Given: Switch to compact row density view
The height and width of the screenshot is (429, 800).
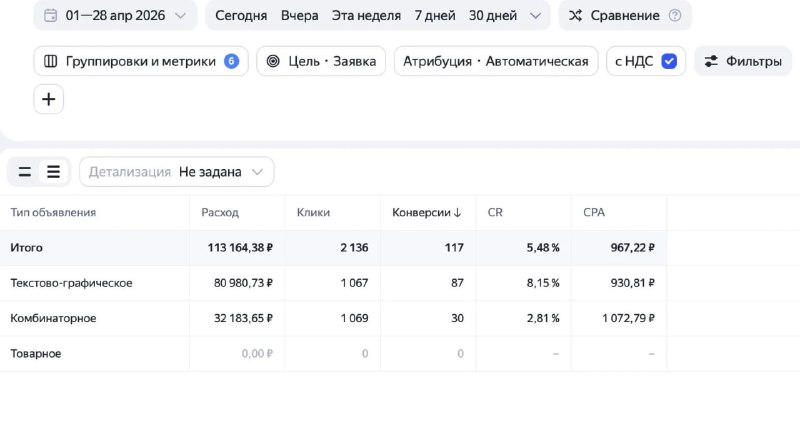Looking at the screenshot, I should click(x=25, y=172).
